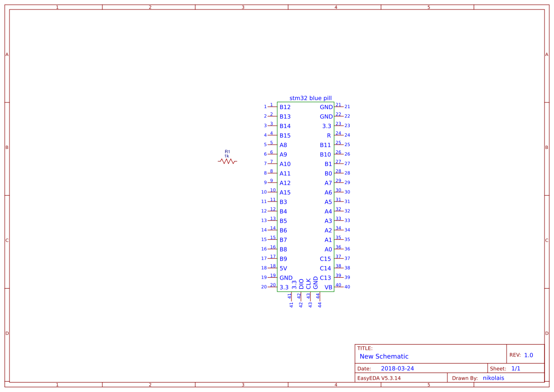
Task: Click the vertical CLK pin label
Action: [309, 283]
